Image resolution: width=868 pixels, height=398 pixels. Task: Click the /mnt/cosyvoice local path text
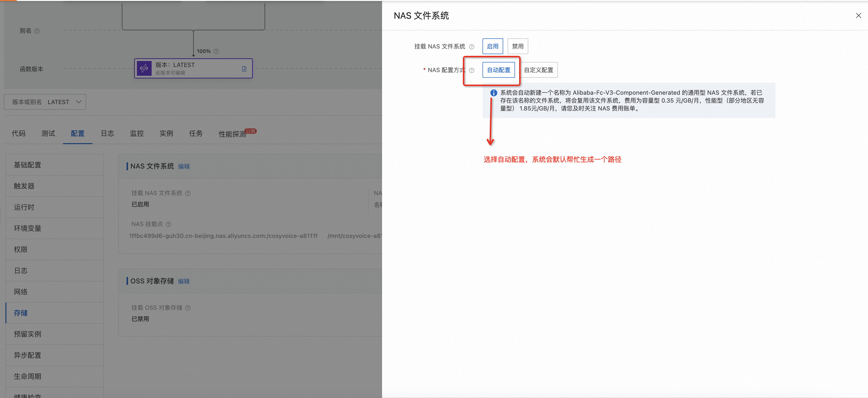tap(354, 236)
